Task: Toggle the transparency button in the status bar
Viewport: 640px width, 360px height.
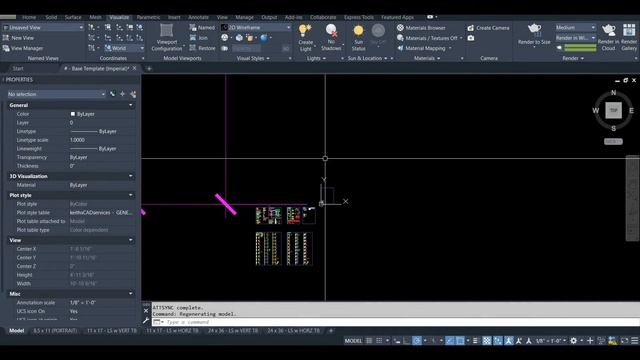Action: point(487,340)
